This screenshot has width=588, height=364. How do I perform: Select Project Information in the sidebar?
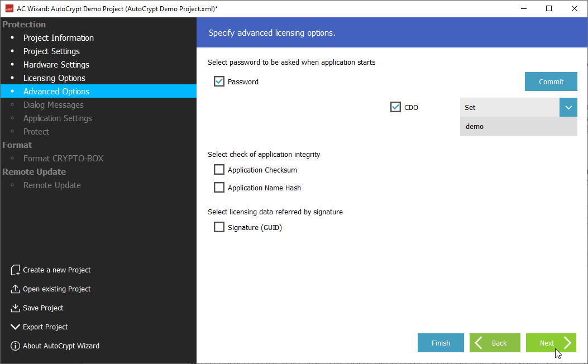point(58,38)
